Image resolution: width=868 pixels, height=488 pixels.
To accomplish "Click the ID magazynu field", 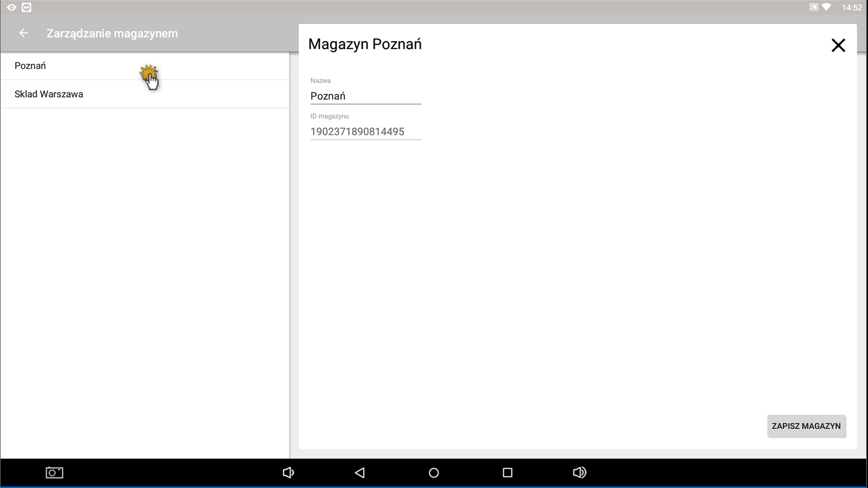I will click(x=366, y=132).
